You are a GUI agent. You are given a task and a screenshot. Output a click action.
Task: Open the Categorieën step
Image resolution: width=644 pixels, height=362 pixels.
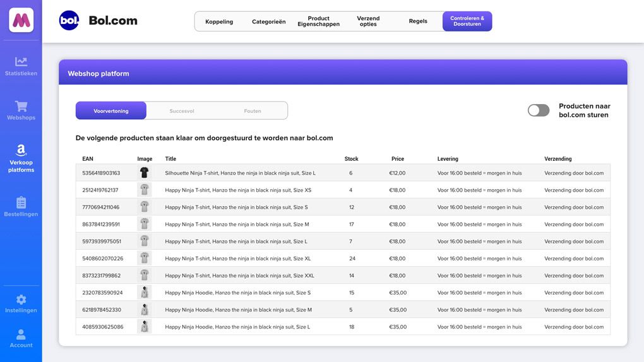(x=268, y=21)
